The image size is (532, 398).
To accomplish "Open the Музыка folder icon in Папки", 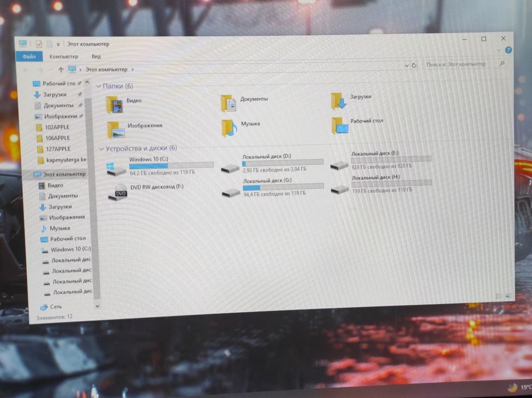I will point(229,128).
